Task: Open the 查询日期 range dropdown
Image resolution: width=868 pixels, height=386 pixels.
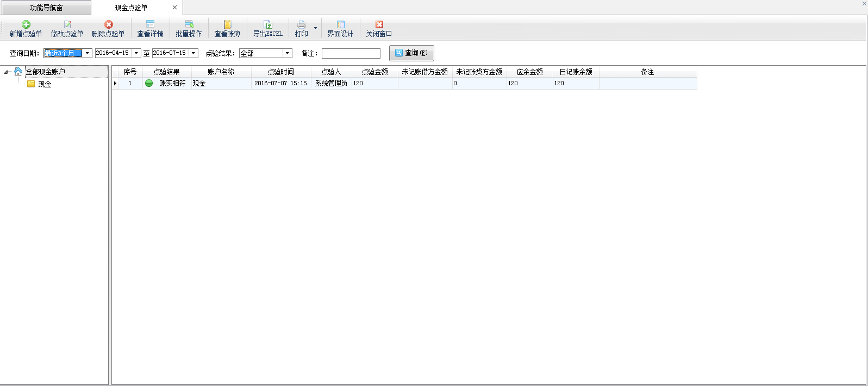Action: pos(88,53)
